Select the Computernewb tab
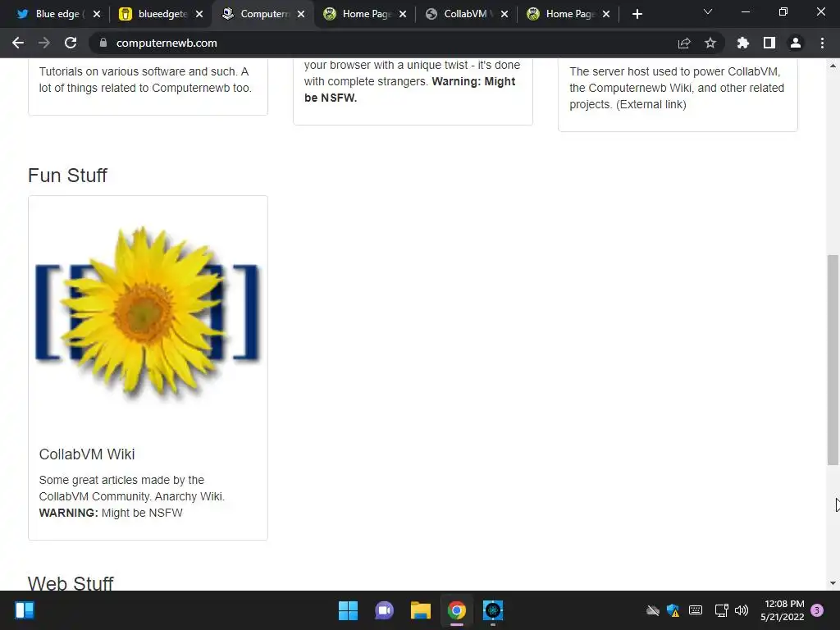This screenshot has width=840, height=630. click(262, 14)
